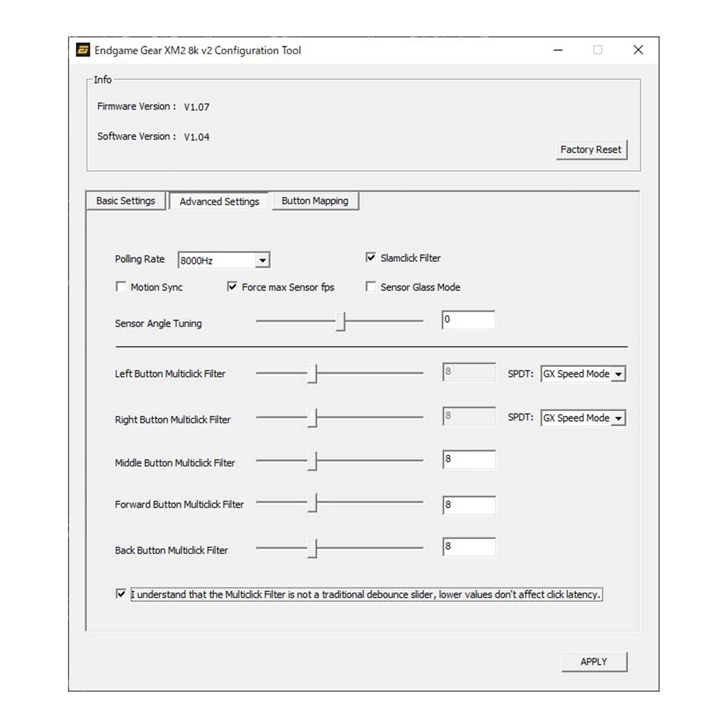Enable Sensor Glass Mode checkbox
Image resolution: width=728 pixels, height=728 pixels.
pos(371,287)
